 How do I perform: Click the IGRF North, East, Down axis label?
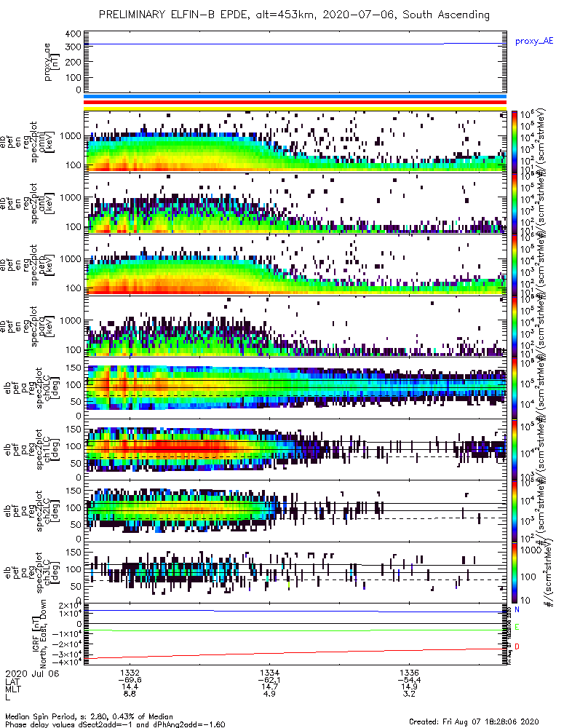coord(39,634)
